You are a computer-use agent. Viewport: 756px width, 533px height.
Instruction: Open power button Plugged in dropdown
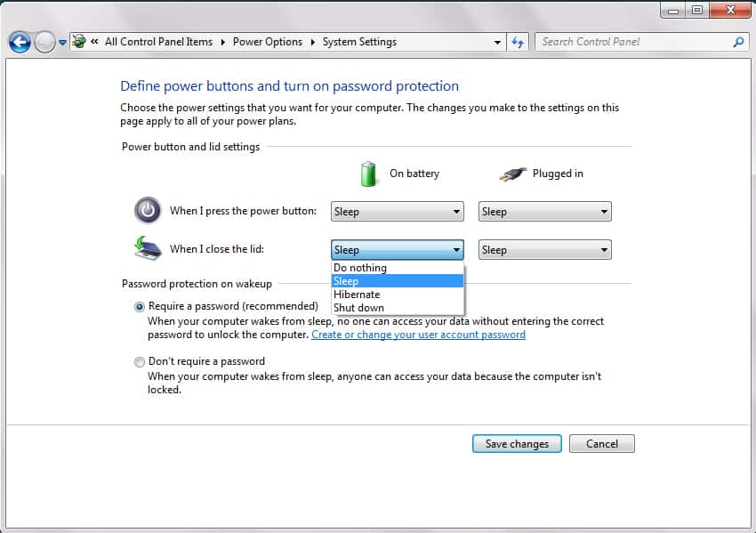pyautogui.click(x=544, y=212)
